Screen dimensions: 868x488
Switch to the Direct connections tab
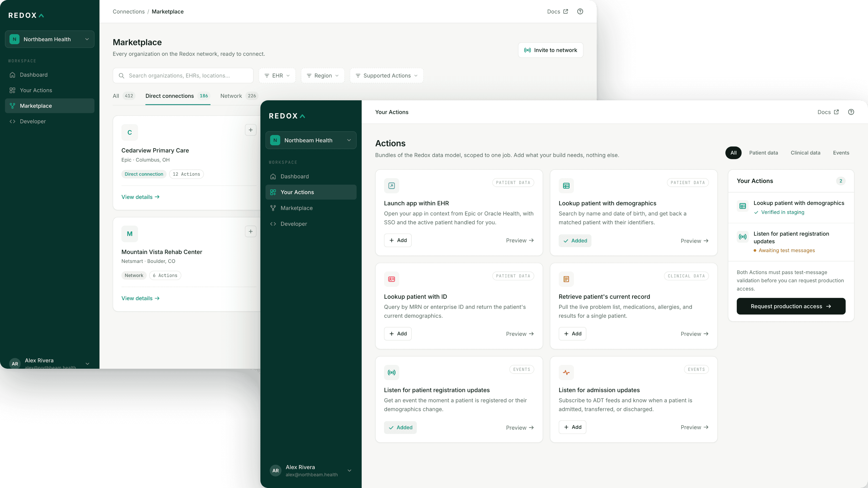tap(178, 96)
